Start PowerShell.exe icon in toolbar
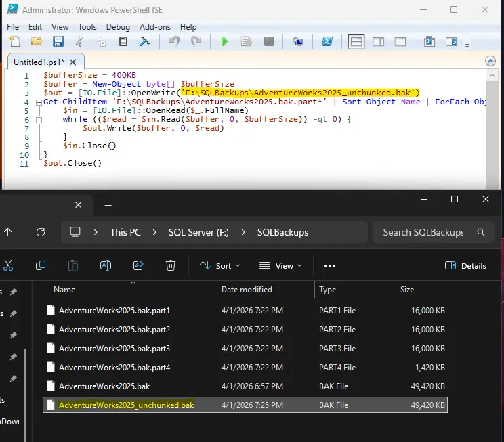This screenshot has height=442, width=504. coord(327,41)
